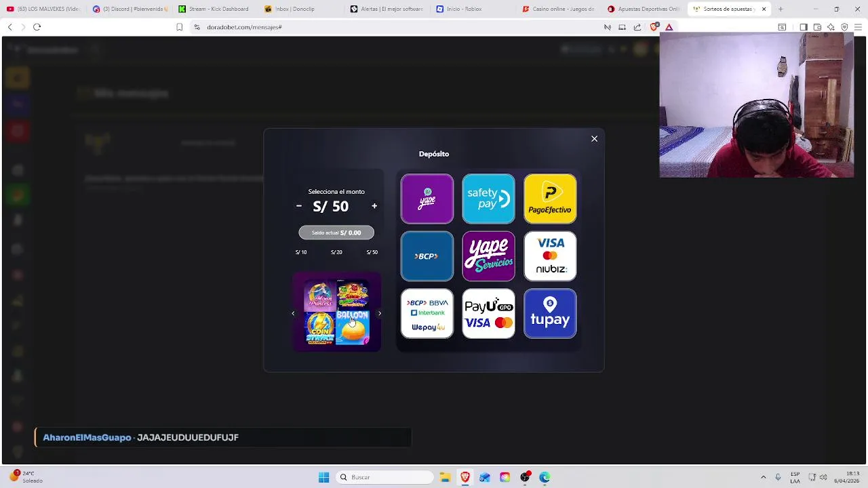Open the Brave VPN shield icon
The height and width of the screenshot is (488, 868).
point(844,27)
